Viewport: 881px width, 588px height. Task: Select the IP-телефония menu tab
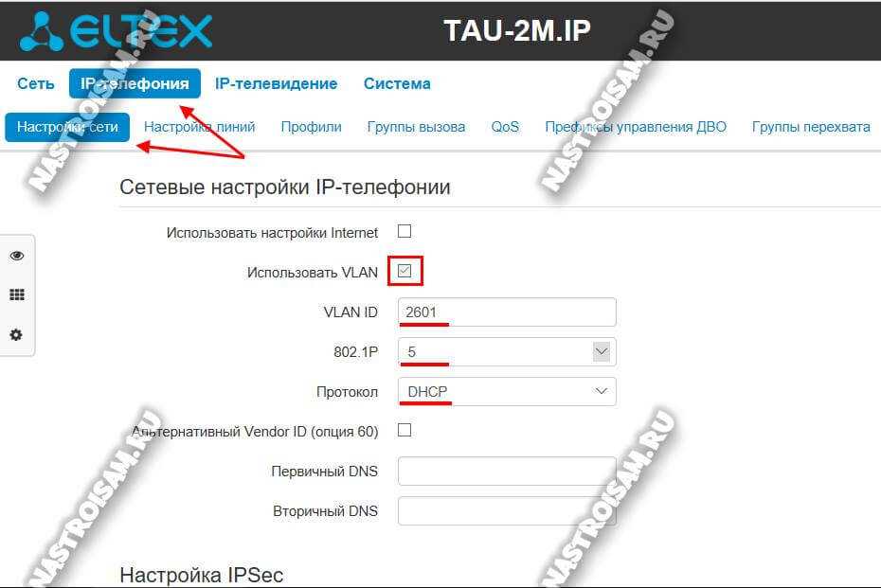coord(135,83)
